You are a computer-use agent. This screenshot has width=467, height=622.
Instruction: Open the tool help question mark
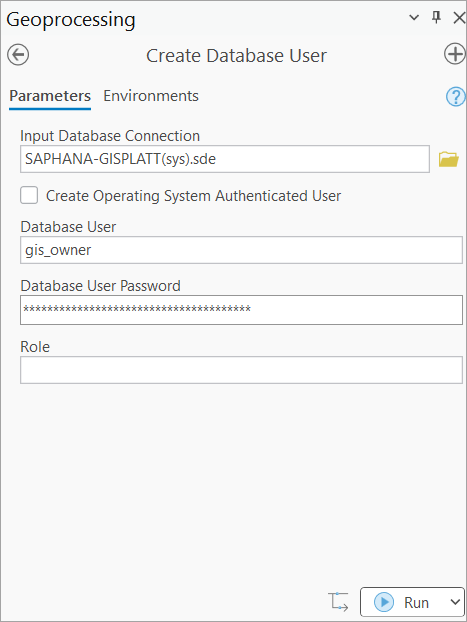tap(455, 96)
